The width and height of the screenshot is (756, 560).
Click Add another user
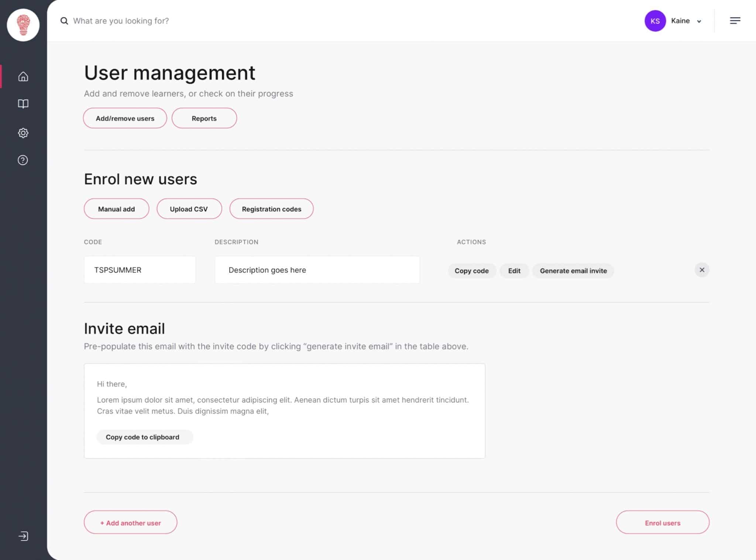coord(130,522)
